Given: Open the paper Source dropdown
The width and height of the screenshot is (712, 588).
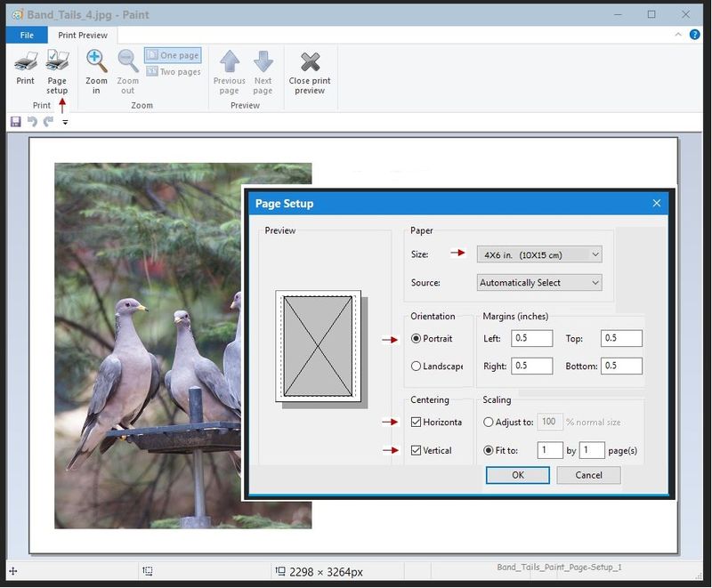Looking at the screenshot, I should tap(539, 283).
